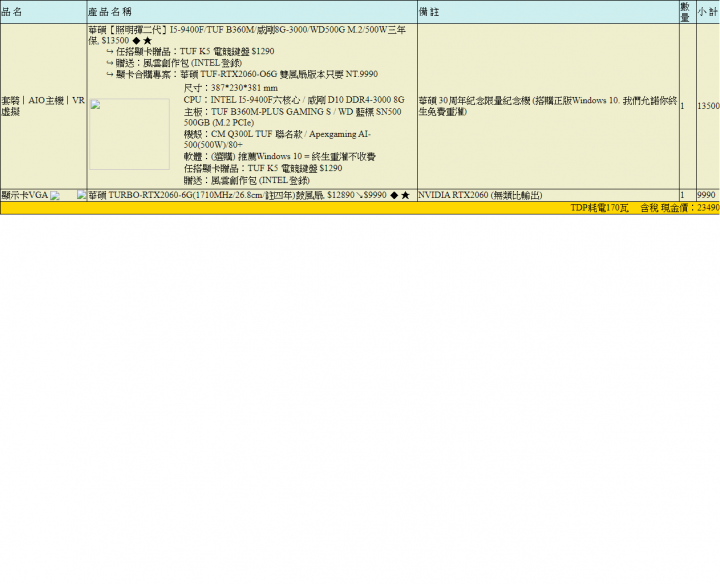Click the NVIDIA RTX2060 (無類比輸出) remark

[x=480, y=195]
